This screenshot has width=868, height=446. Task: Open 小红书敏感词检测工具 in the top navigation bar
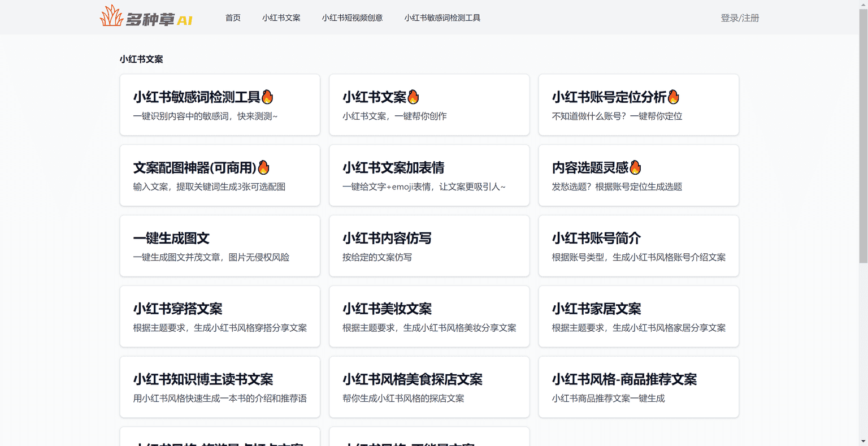(442, 18)
